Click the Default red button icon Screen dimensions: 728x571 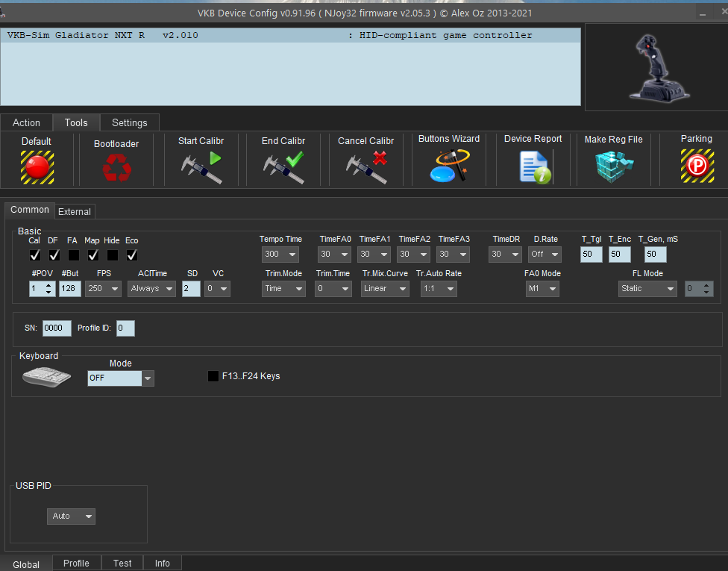click(37, 167)
